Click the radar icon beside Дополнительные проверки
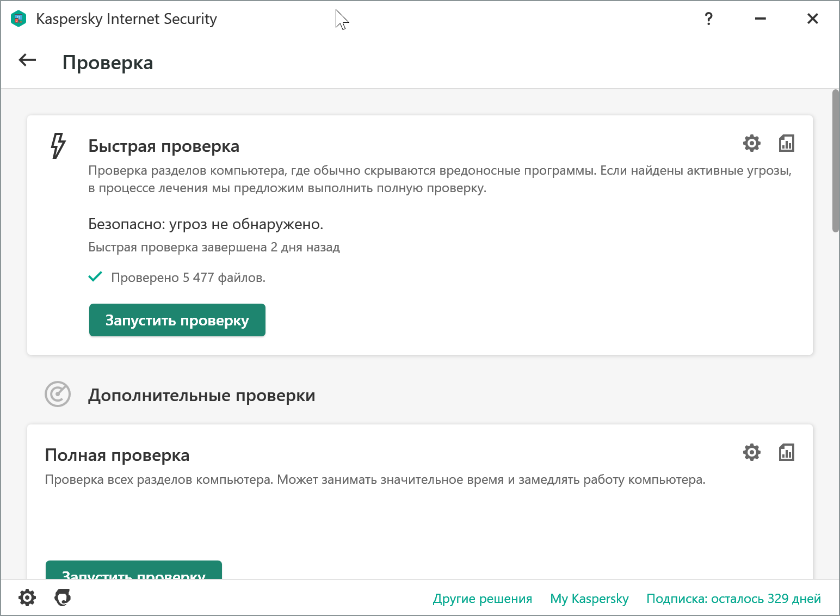This screenshot has width=840, height=616. [x=58, y=395]
